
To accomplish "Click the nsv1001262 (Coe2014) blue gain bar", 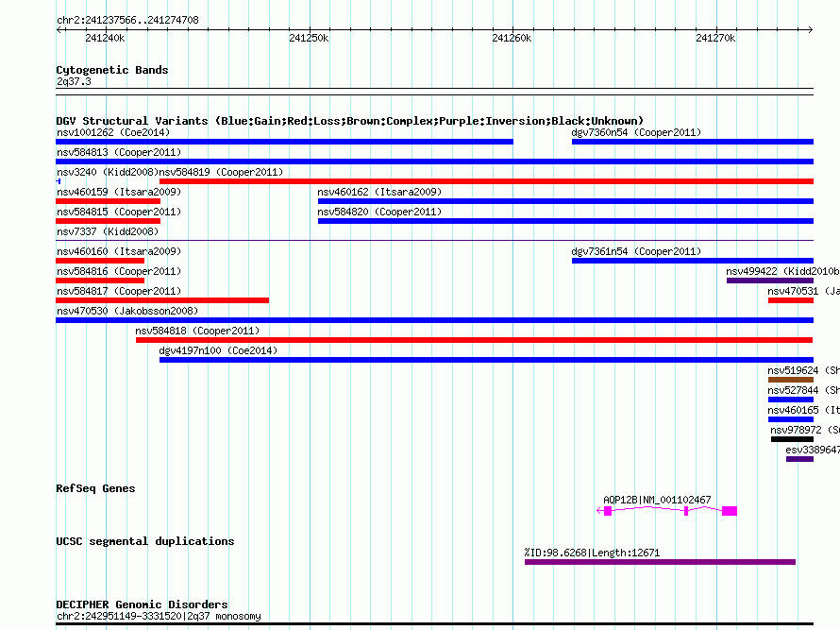I will [x=284, y=142].
